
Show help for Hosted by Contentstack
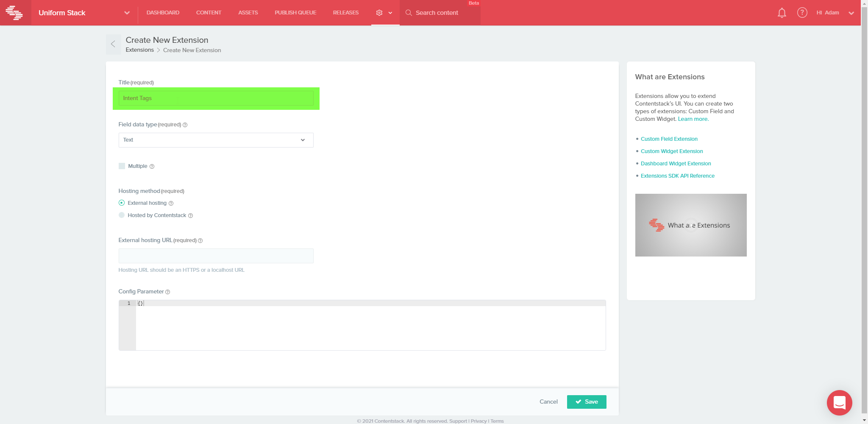click(x=190, y=215)
